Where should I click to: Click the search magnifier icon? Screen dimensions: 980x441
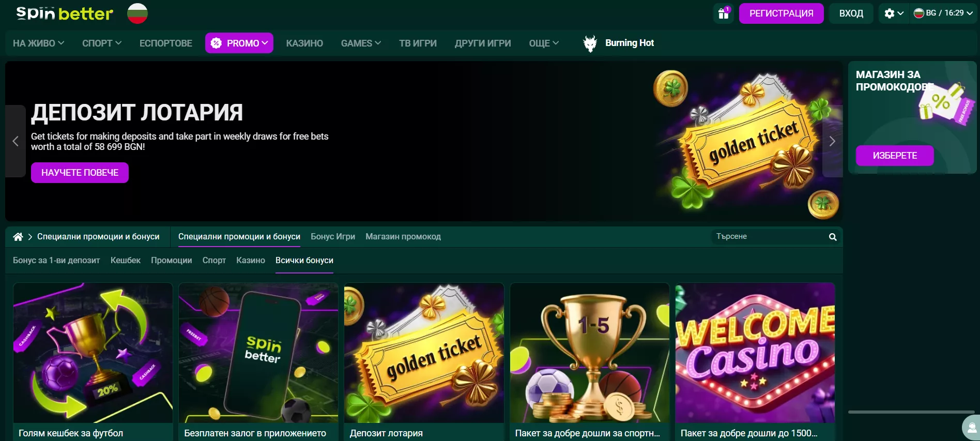pyautogui.click(x=833, y=237)
